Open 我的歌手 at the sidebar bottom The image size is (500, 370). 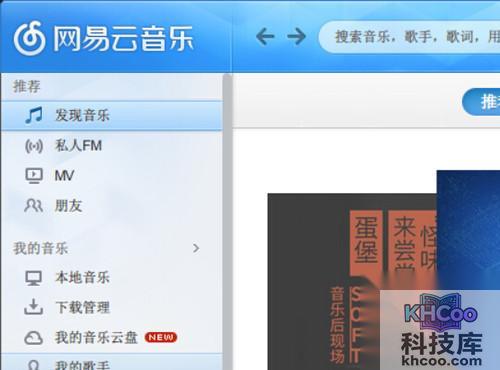(x=112, y=362)
